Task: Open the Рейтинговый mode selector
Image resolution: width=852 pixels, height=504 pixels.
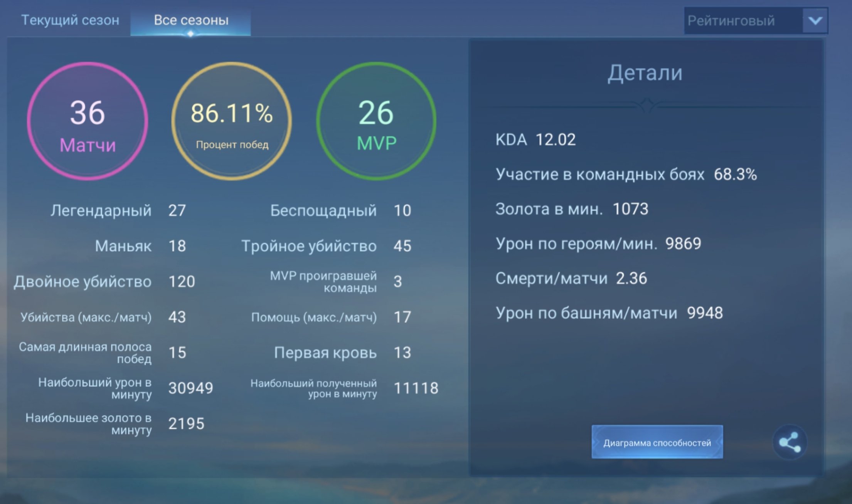Action: point(756,20)
